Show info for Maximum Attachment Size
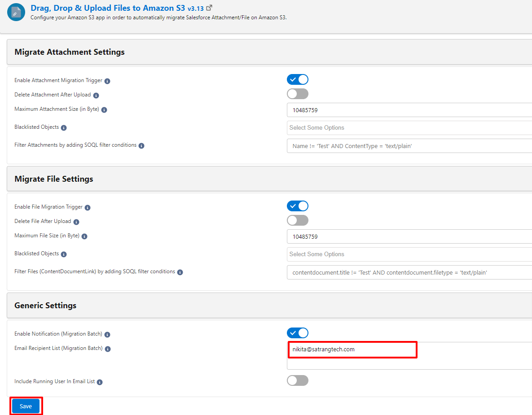Image resolution: width=532 pixels, height=415 pixels. (x=104, y=110)
